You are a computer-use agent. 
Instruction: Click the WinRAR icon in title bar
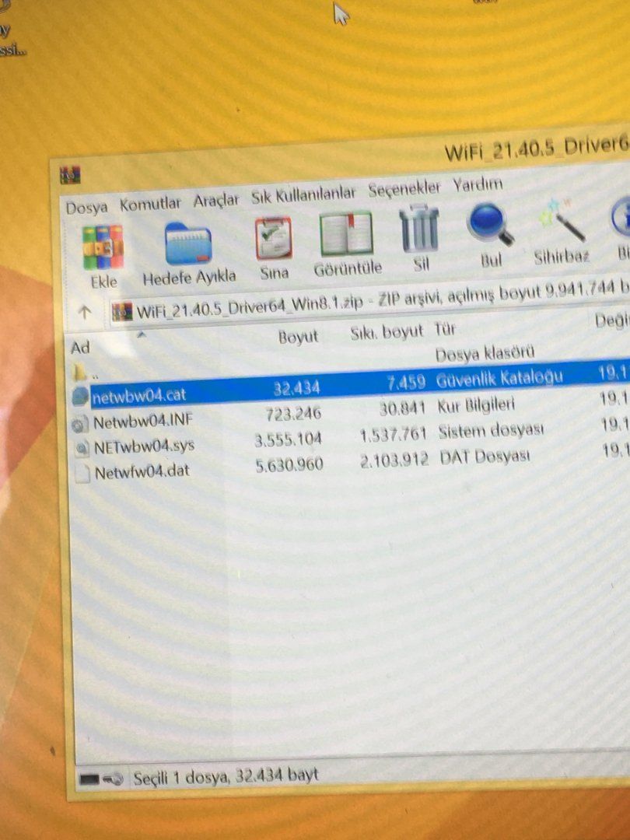[70, 175]
